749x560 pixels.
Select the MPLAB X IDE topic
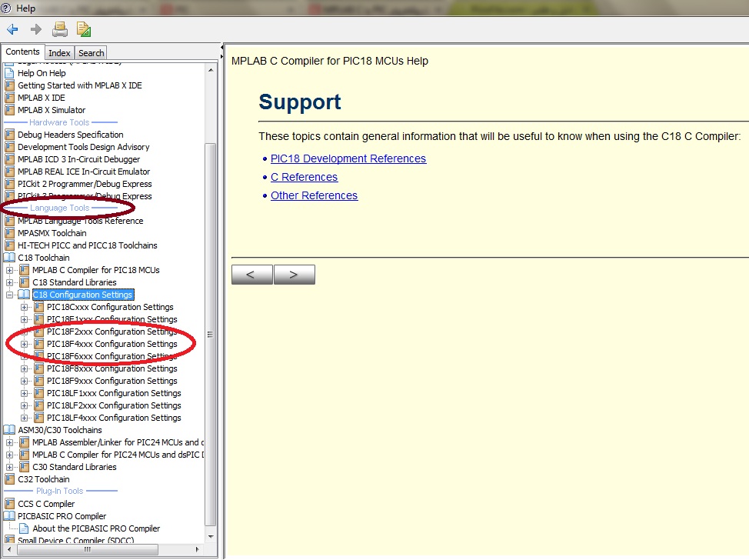41,98
